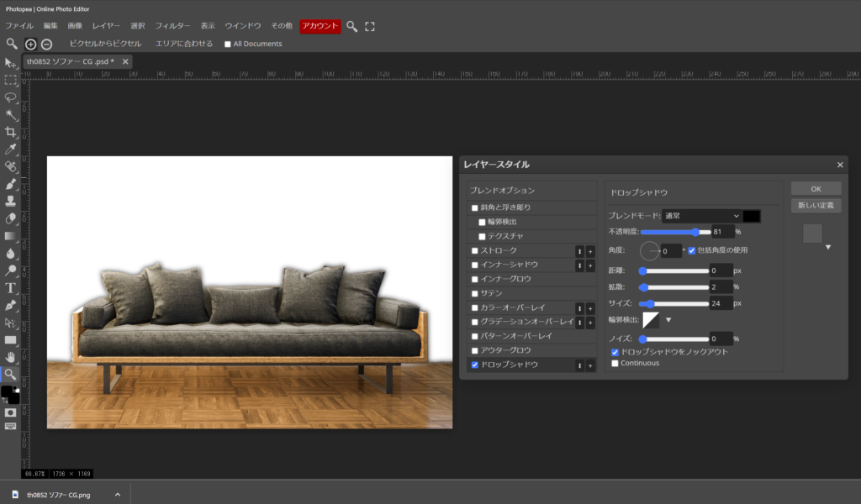Toggle the Continuous checkbox
Image resolution: width=861 pixels, height=504 pixels.
615,363
